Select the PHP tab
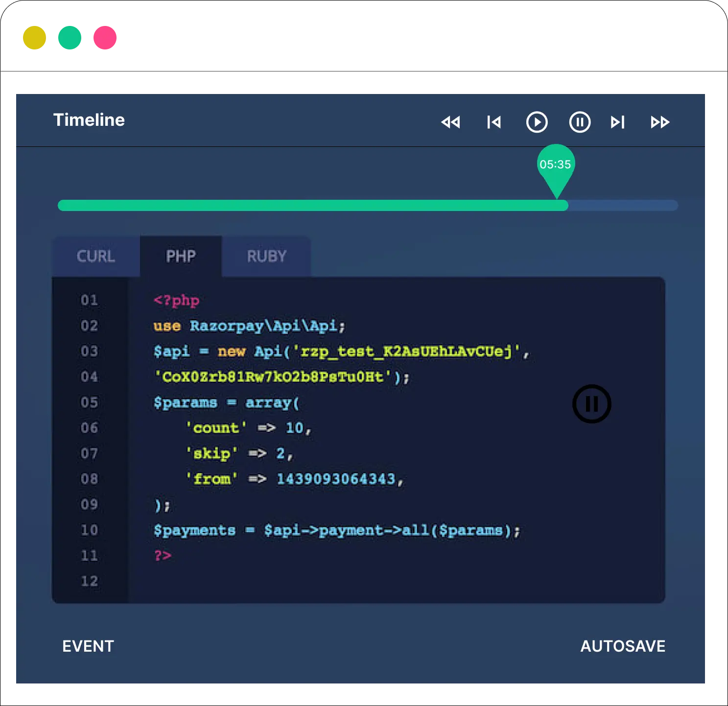Image resolution: width=728 pixels, height=706 pixels. pos(181,256)
